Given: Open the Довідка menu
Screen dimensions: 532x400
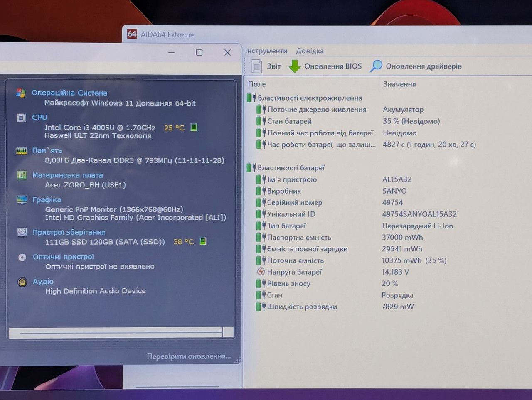Looking at the screenshot, I should (310, 51).
